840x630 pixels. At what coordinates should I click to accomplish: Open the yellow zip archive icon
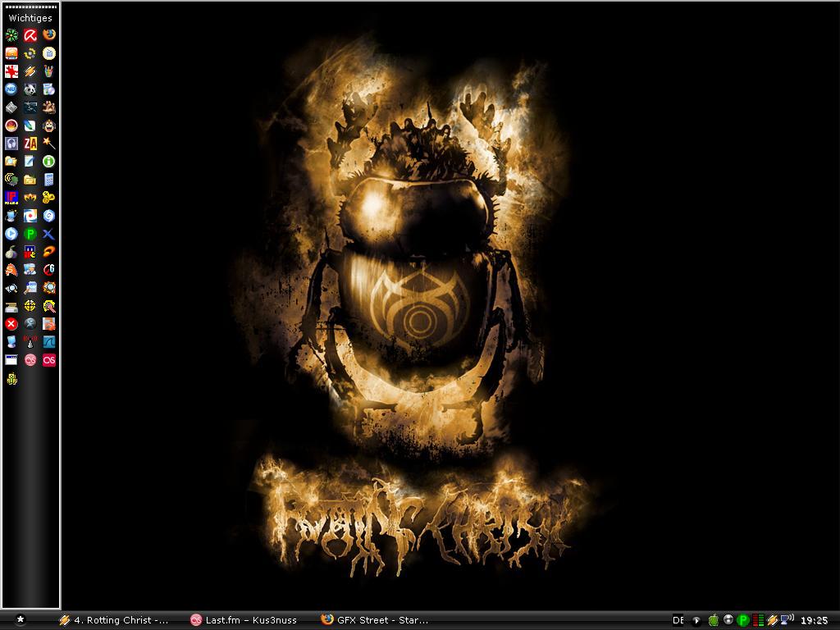click(11, 379)
